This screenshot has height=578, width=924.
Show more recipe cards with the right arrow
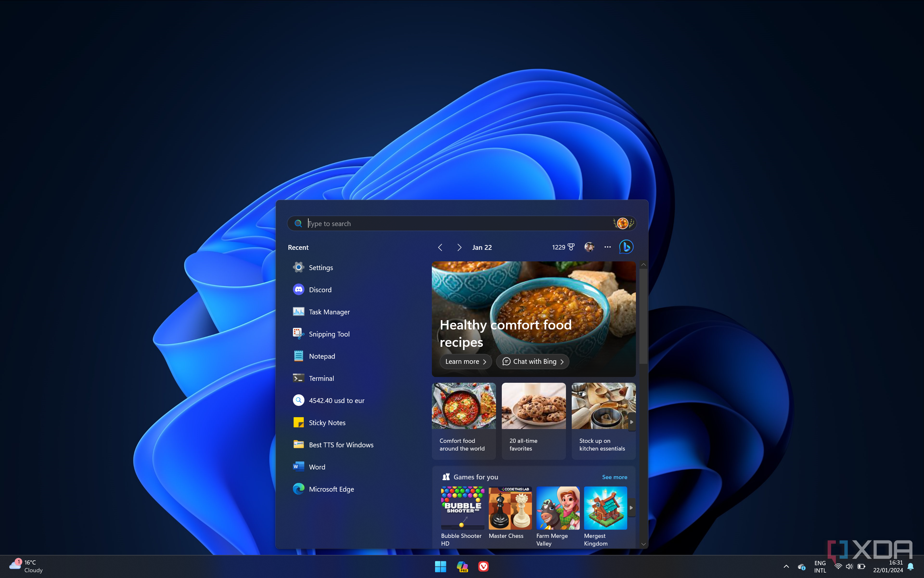(631, 422)
